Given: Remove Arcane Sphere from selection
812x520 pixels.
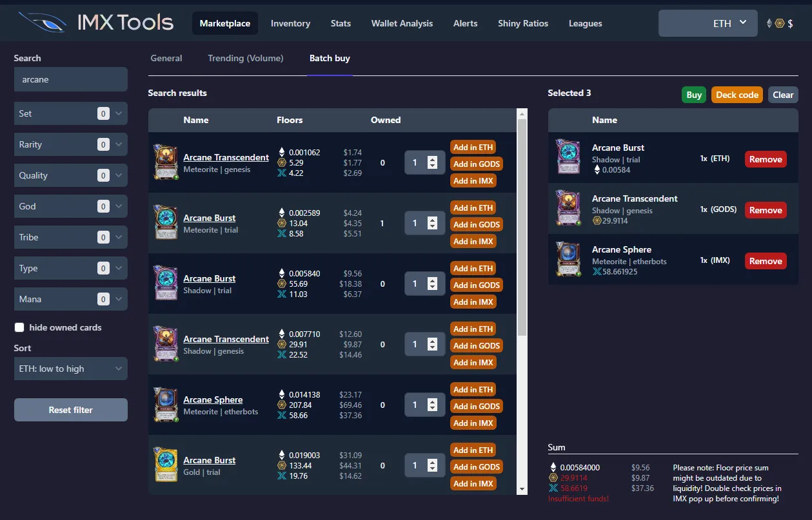Looking at the screenshot, I should [x=766, y=261].
